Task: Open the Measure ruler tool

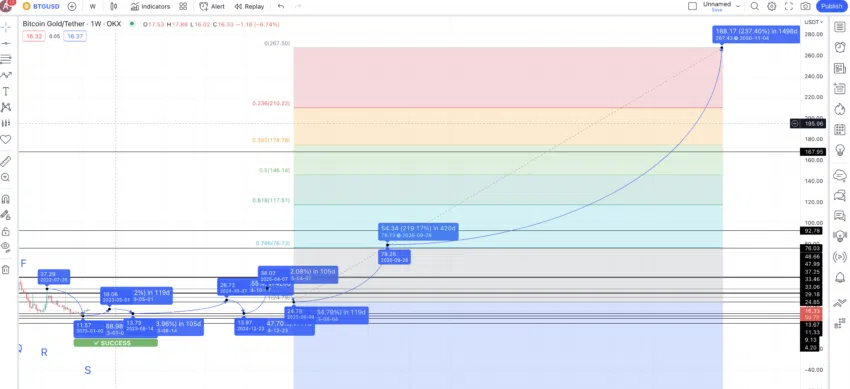Action: tap(6, 161)
